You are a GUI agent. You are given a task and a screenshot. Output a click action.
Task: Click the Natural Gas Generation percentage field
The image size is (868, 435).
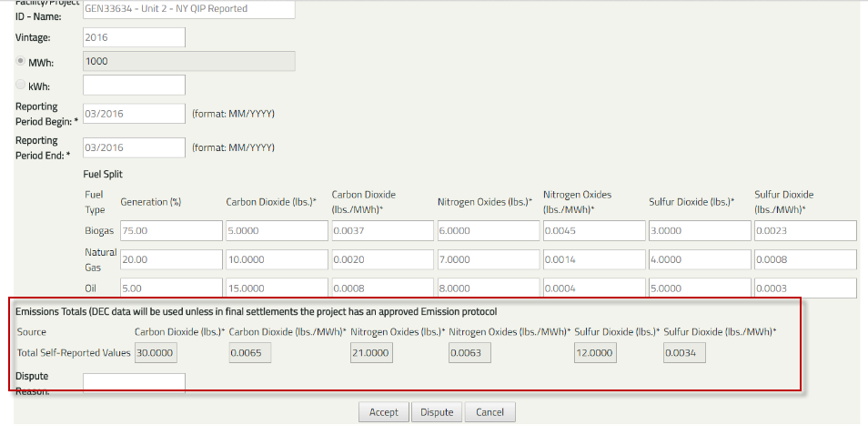click(x=168, y=259)
